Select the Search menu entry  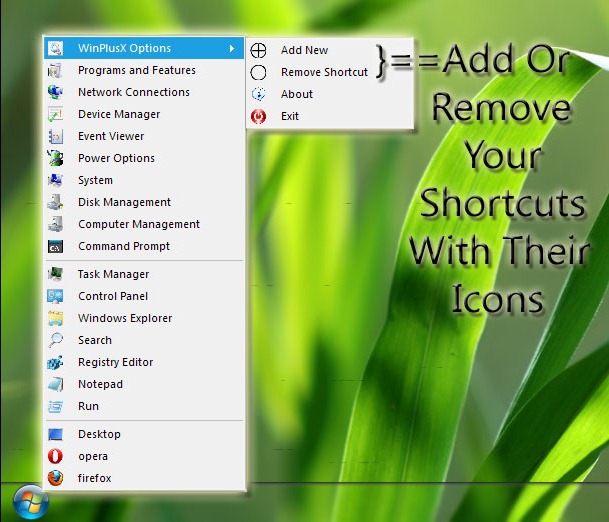tap(95, 340)
